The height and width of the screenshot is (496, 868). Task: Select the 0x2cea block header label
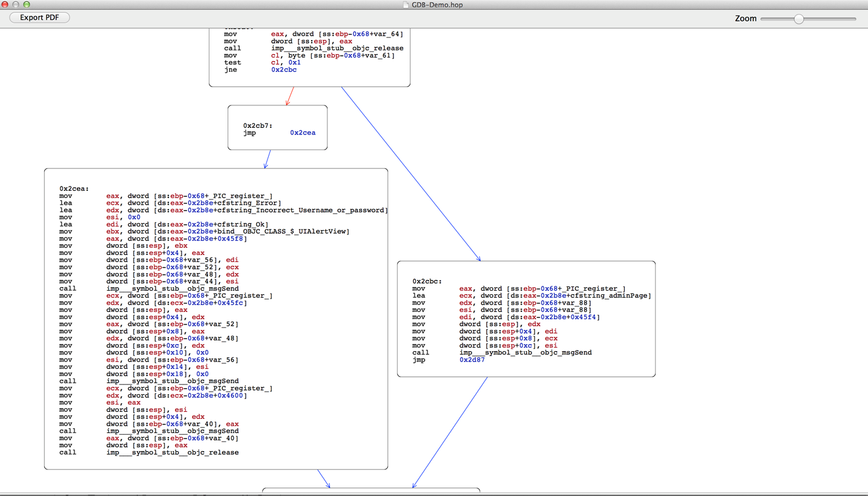coord(74,189)
